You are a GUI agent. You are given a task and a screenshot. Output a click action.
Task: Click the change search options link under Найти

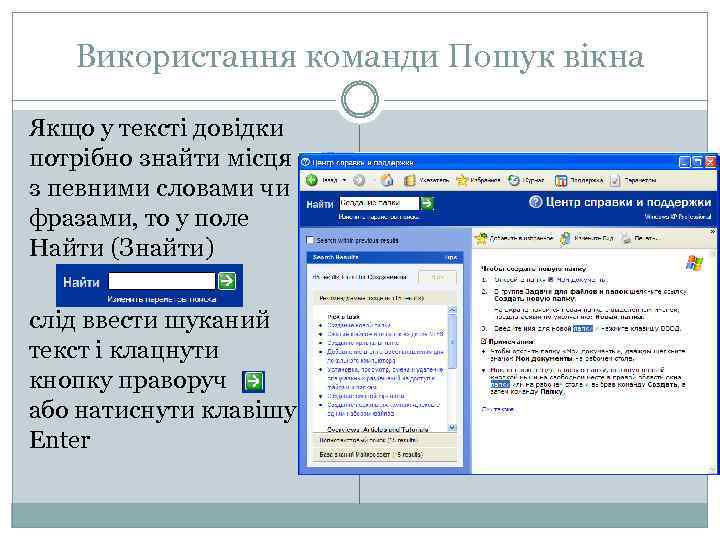[378, 217]
